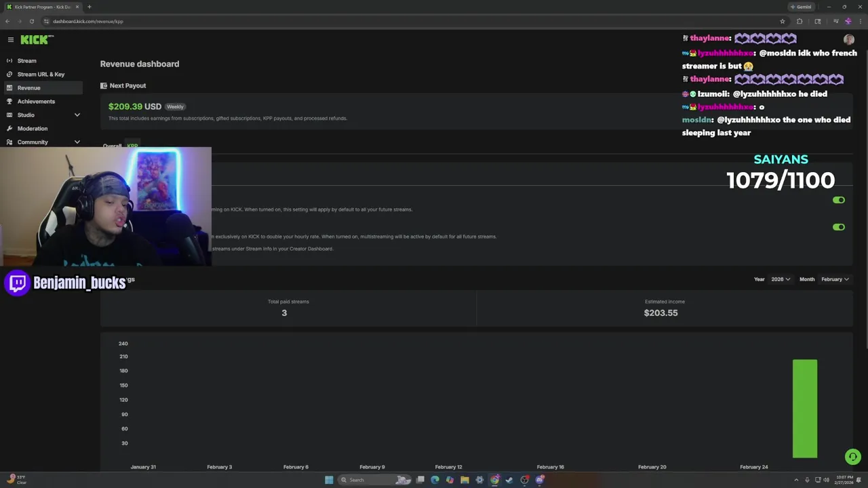Click the tab search icon in toolbar
Viewport: 868px width, 488px height.
tap(818, 21)
